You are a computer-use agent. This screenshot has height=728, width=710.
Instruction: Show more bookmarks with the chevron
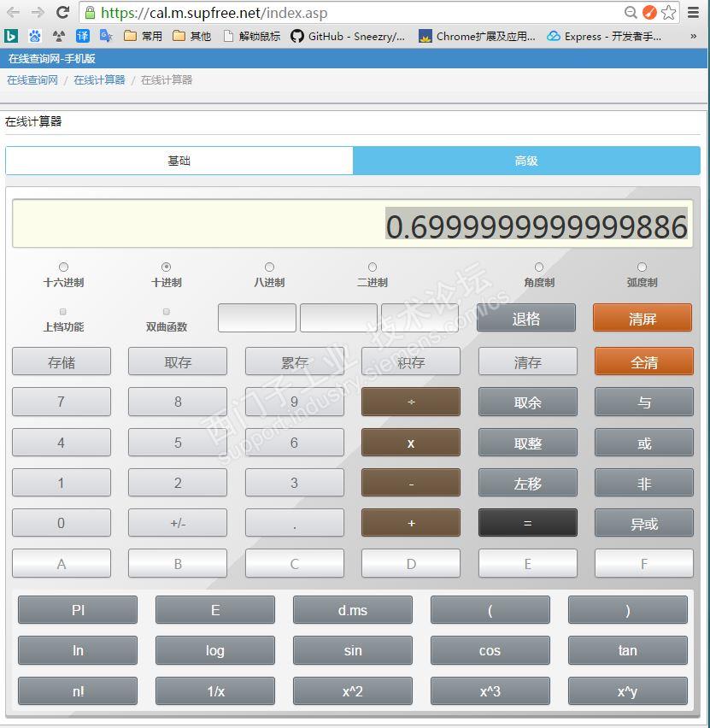[693, 36]
